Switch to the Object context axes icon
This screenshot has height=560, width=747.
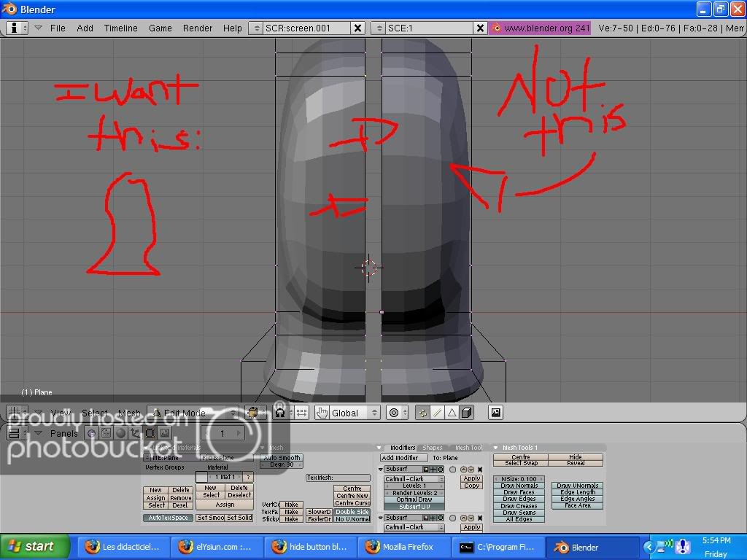coord(135,433)
